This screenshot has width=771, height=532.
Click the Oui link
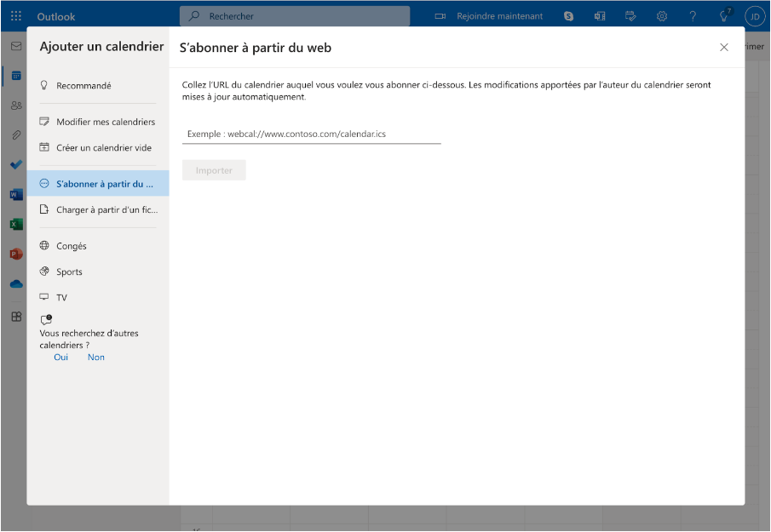tap(61, 358)
